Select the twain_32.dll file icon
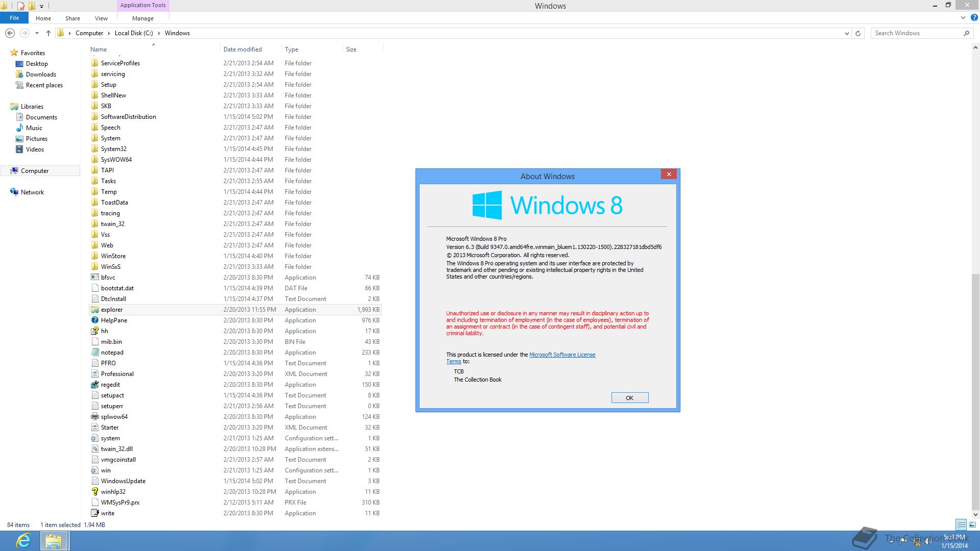Image resolution: width=980 pixels, height=551 pixels. pos(95,449)
